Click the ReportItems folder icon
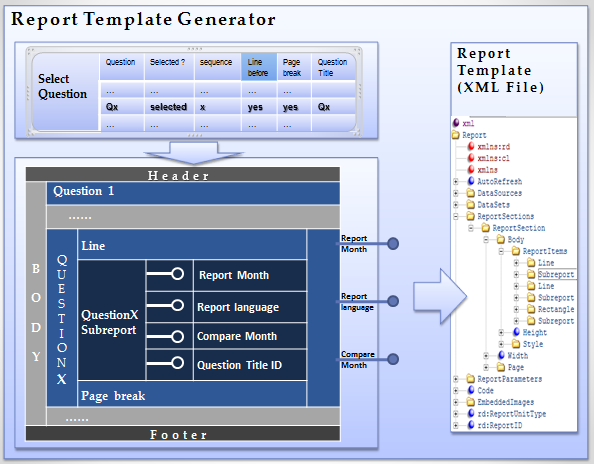594x464 pixels. pyautogui.click(x=516, y=251)
